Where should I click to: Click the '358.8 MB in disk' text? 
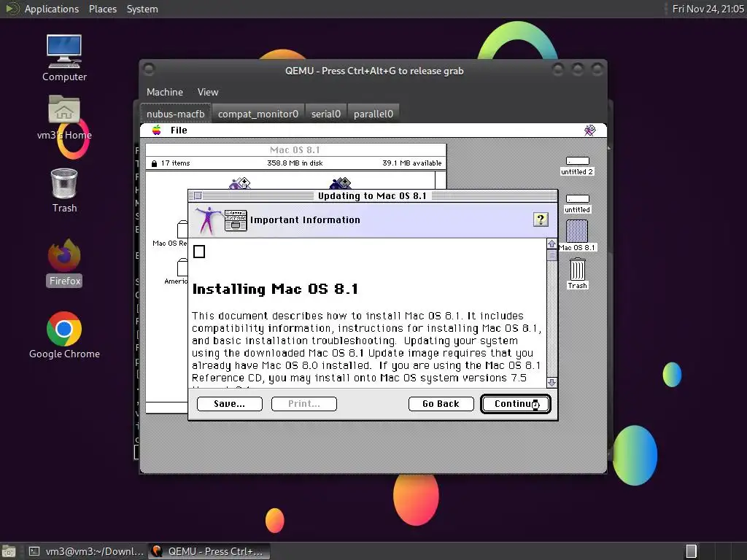(295, 163)
